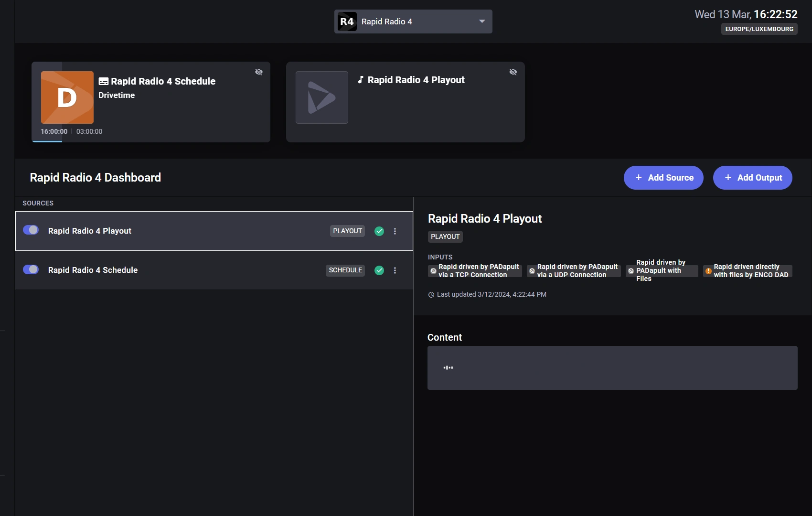Click the loading indicator in Content box
812x516 pixels.
(x=448, y=368)
